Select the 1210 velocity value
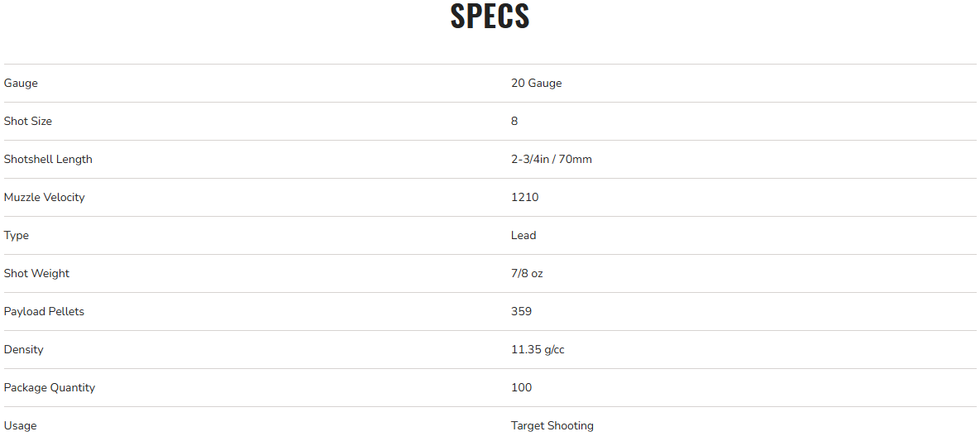The image size is (980, 441). pyautogui.click(x=524, y=197)
